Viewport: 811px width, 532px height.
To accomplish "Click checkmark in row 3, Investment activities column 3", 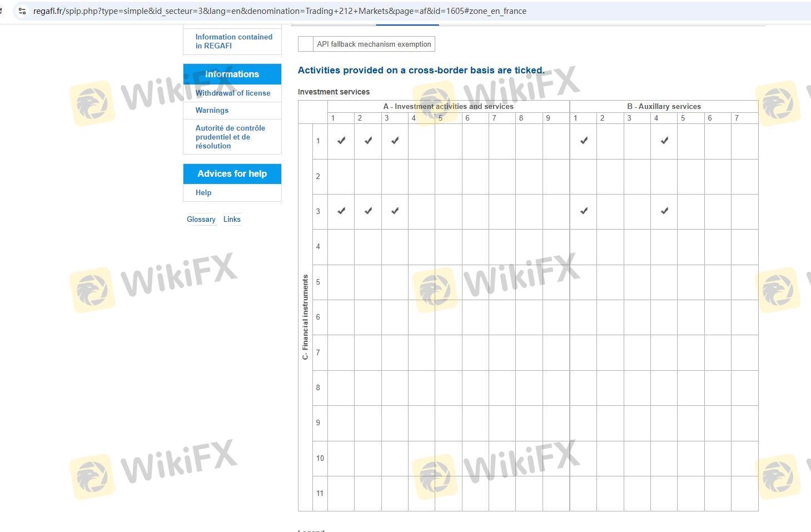I will [x=395, y=211].
